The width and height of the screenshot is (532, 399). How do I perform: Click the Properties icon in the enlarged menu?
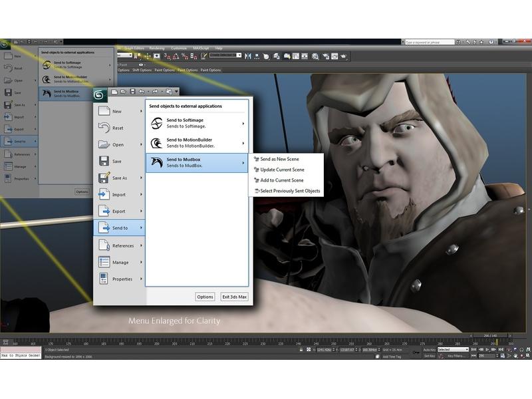pos(104,279)
